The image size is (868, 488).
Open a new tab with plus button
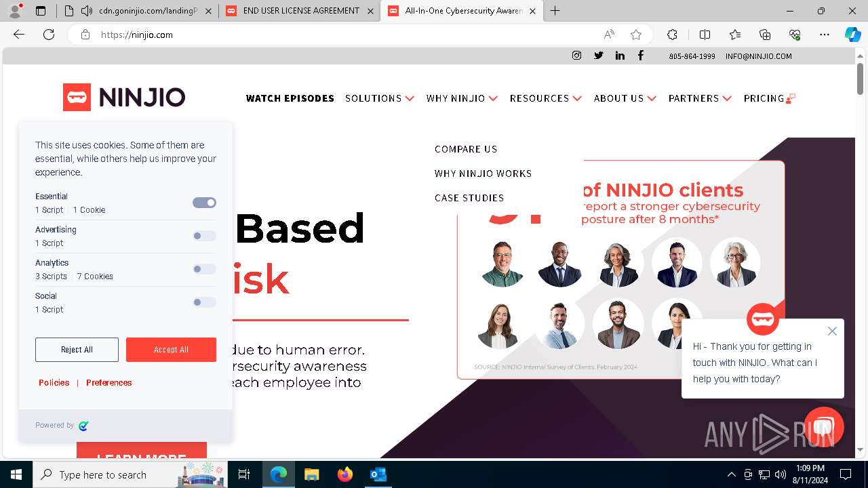point(555,11)
